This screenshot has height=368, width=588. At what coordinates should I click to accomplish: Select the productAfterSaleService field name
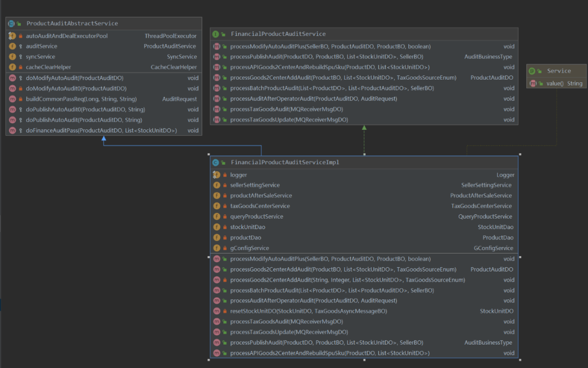pos(261,196)
